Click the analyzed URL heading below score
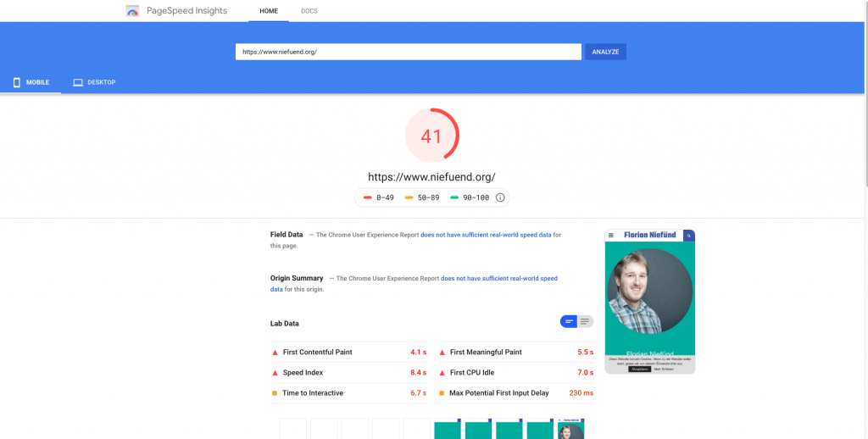The image size is (868, 439). tap(431, 177)
